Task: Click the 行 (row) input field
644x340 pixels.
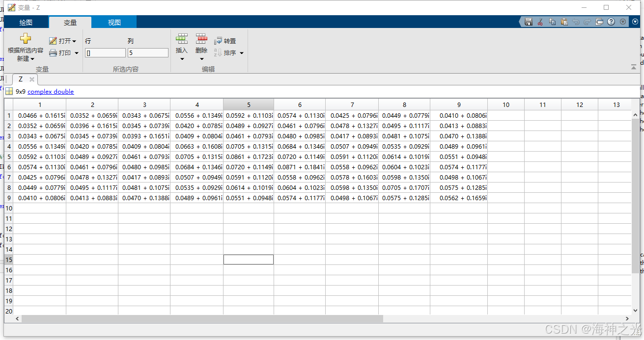Action: coord(105,52)
